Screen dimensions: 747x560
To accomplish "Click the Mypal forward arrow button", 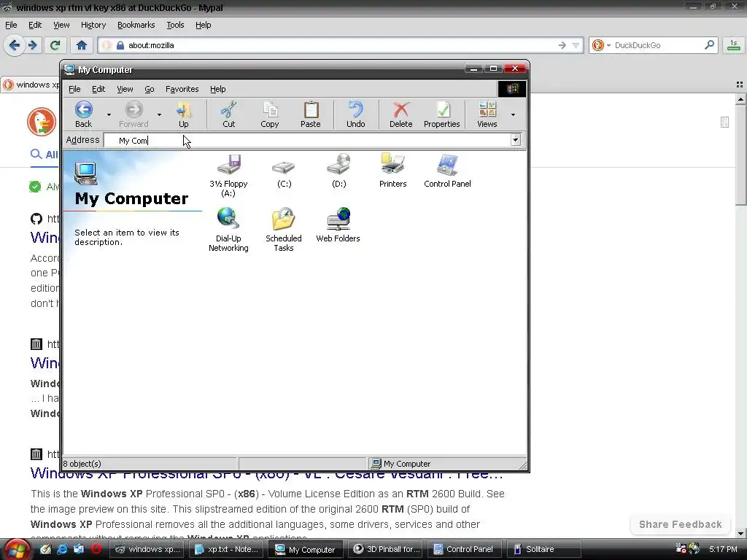I will tap(33, 45).
